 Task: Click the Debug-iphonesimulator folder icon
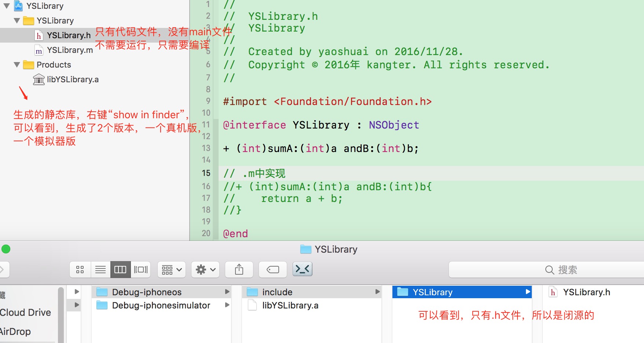click(102, 305)
